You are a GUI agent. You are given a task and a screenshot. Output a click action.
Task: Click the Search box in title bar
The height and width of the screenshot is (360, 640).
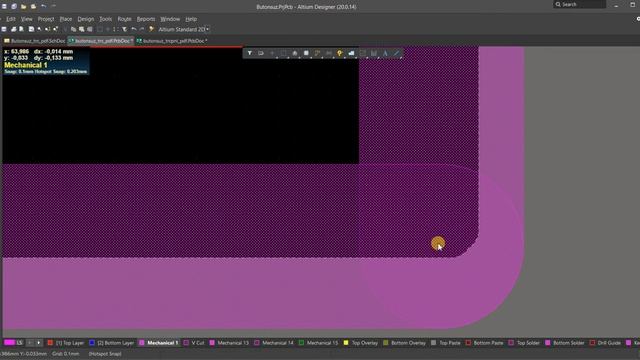pyautogui.click(x=579, y=4)
